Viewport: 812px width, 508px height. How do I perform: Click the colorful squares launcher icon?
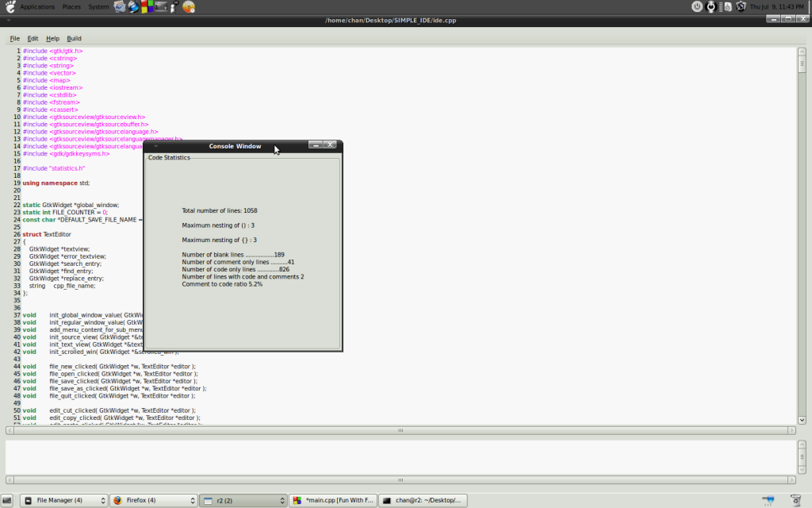(147, 6)
